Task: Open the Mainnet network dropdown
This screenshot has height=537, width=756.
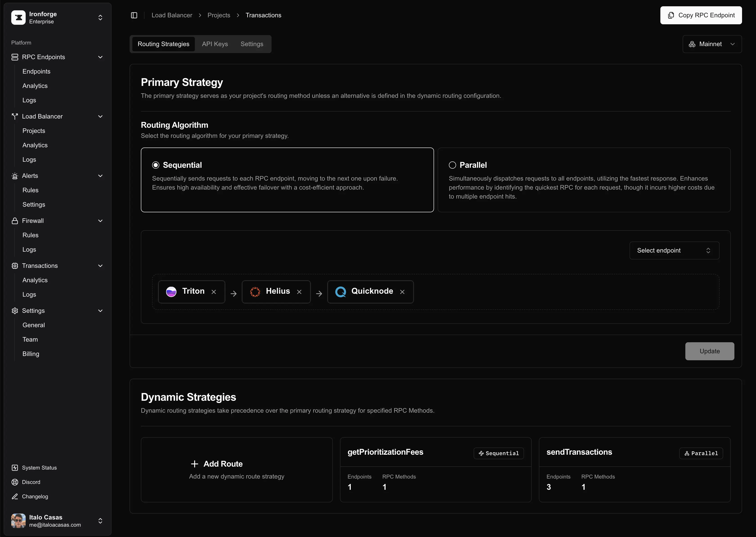Action: tap(712, 44)
